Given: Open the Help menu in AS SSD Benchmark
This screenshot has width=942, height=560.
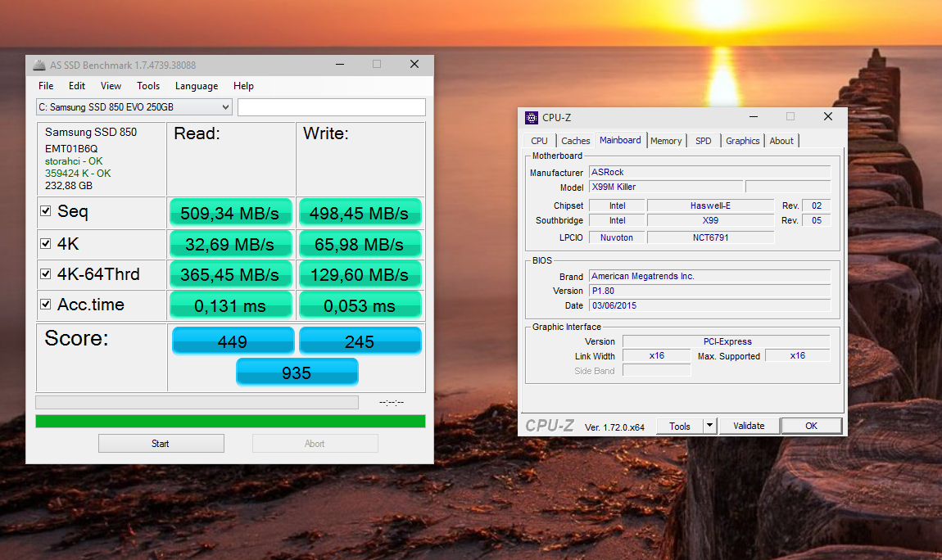Looking at the screenshot, I should pyautogui.click(x=243, y=86).
